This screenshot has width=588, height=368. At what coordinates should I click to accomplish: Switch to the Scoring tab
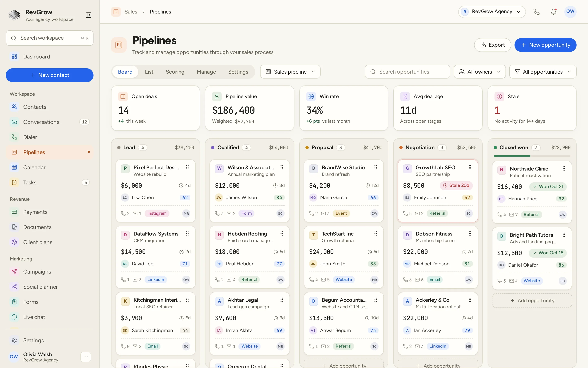pyautogui.click(x=175, y=72)
